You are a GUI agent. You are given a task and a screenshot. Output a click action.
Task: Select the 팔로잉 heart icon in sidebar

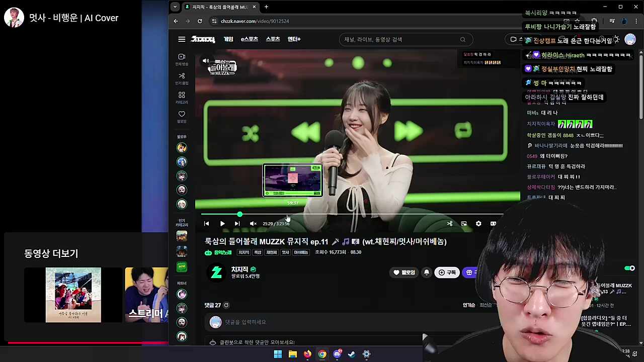click(x=182, y=114)
